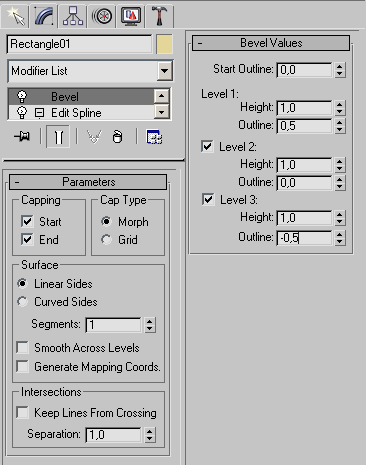Screen dimensions: 366x465
Task: Click Level 1 Height field
Action: (305, 108)
